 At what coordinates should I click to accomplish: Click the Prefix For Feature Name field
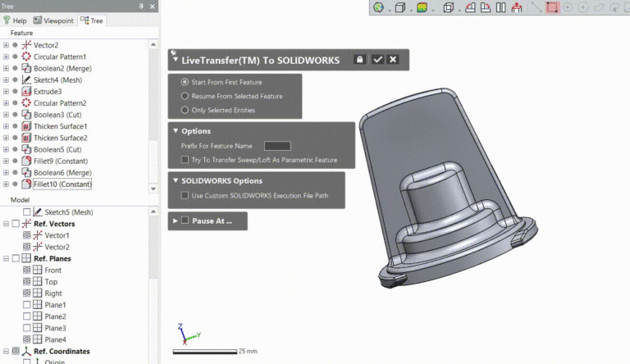pyautogui.click(x=277, y=146)
